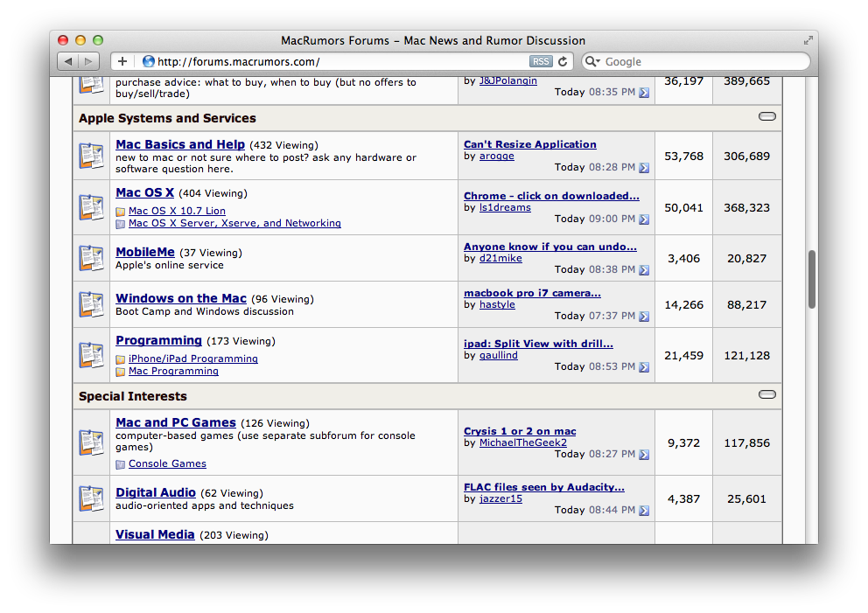868x613 pixels.
Task: Open the iPhone/iPad Programming subforum
Action: [x=193, y=359]
